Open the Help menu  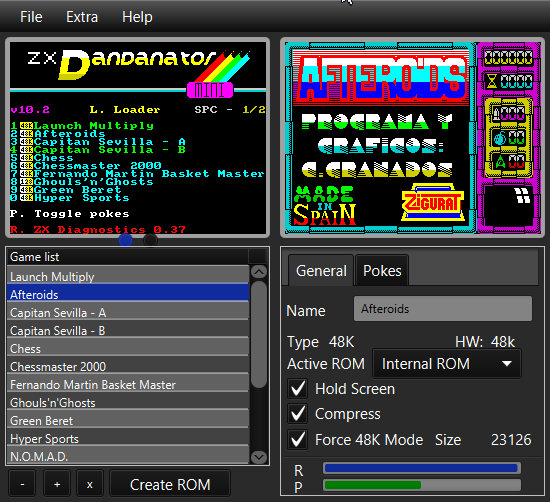click(x=137, y=17)
